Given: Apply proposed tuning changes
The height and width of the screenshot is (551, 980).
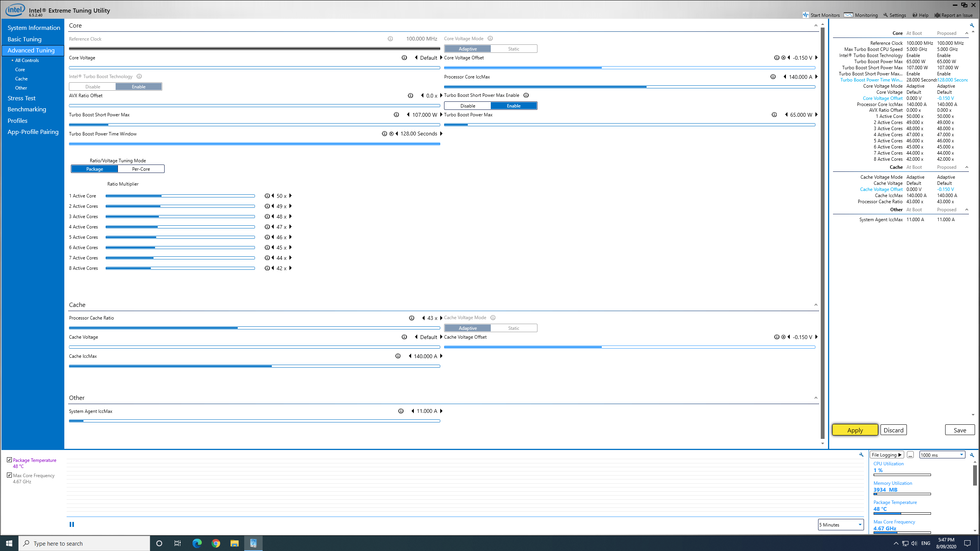Looking at the screenshot, I should [855, 430].
